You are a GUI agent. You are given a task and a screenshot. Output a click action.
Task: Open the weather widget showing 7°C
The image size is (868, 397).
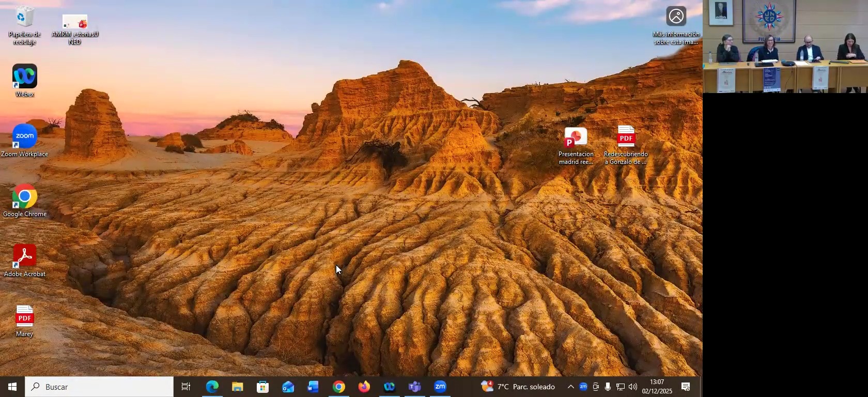[518, 387]
